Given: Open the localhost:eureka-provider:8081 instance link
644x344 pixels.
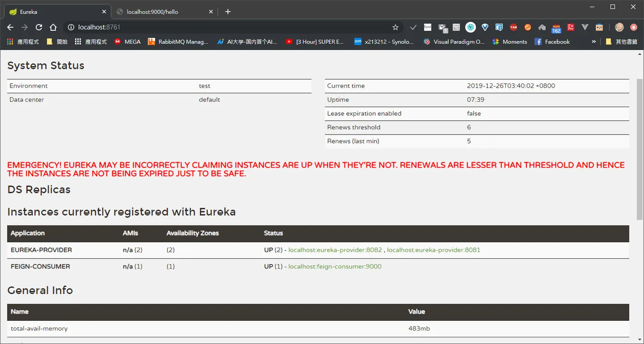Looking at the screenshot, I should click(x=433, y=250).
